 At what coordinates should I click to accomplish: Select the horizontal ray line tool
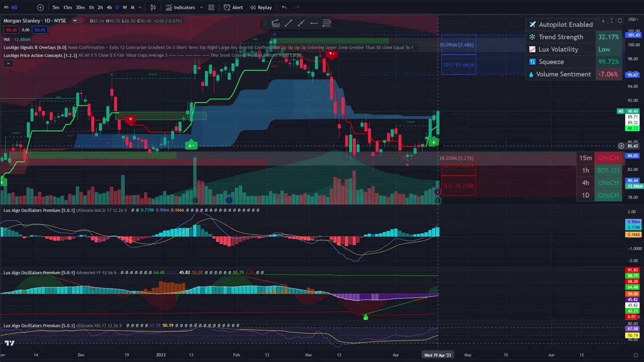point(313,23)
